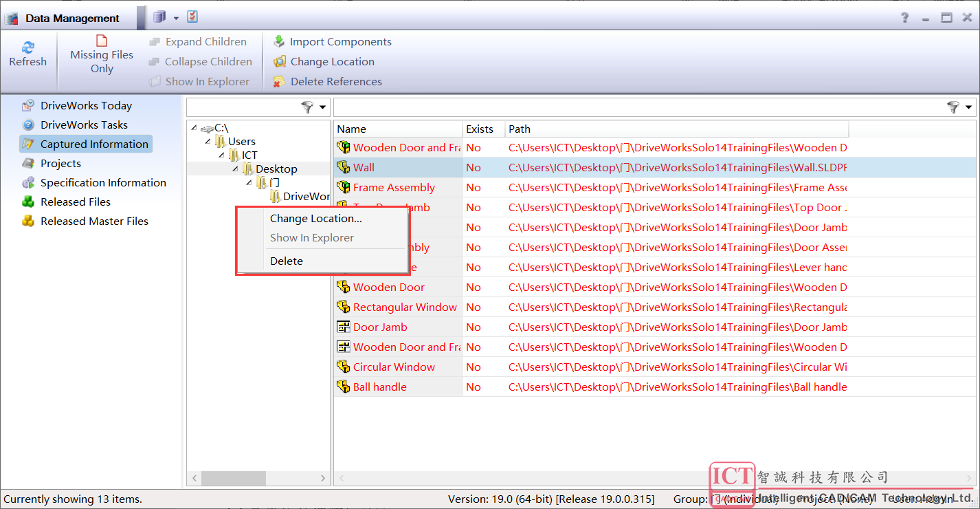980x509 pixels.
Task: Click the C:\ drive icon in tree
Action: pyautogui.click(x=207, y=129)
